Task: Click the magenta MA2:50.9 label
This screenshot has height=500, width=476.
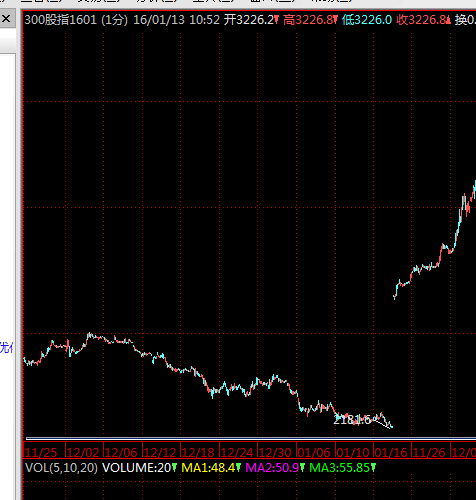Action: point(272,468)
